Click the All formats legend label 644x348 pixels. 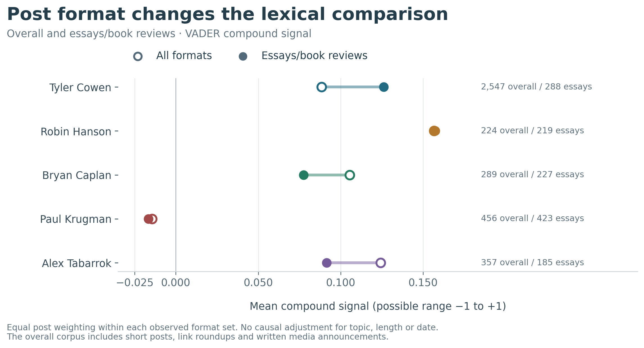tap(184, 56)
